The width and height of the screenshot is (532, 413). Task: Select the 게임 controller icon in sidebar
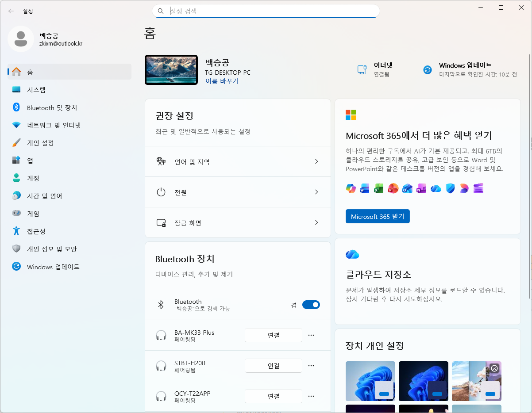[x=16, y=214]
